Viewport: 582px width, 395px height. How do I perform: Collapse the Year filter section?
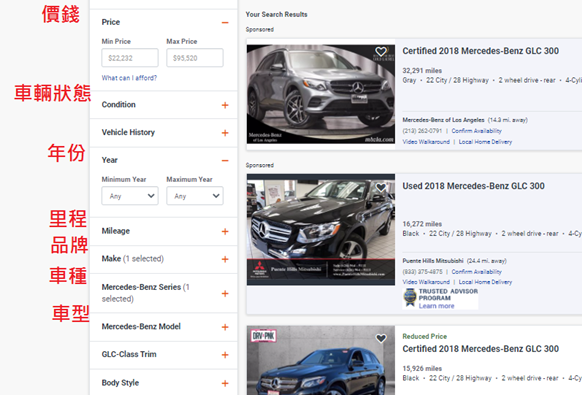coord(225,161)
